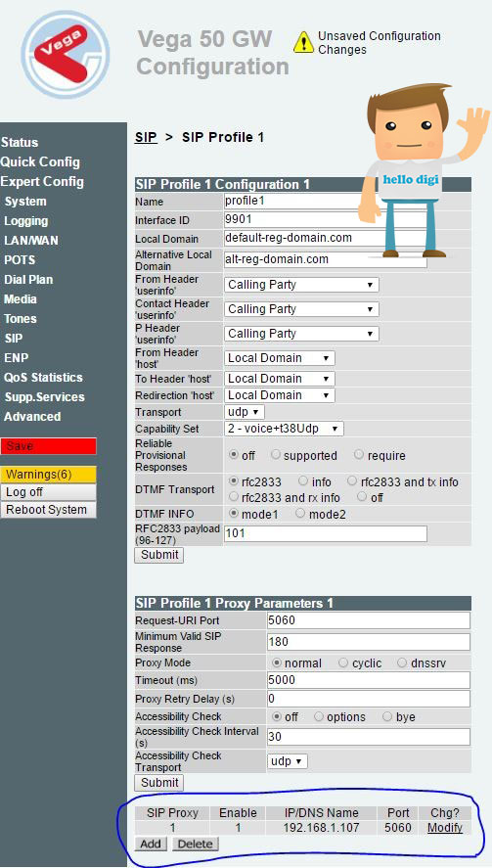Open the ENP page

(x=16, y=357)
